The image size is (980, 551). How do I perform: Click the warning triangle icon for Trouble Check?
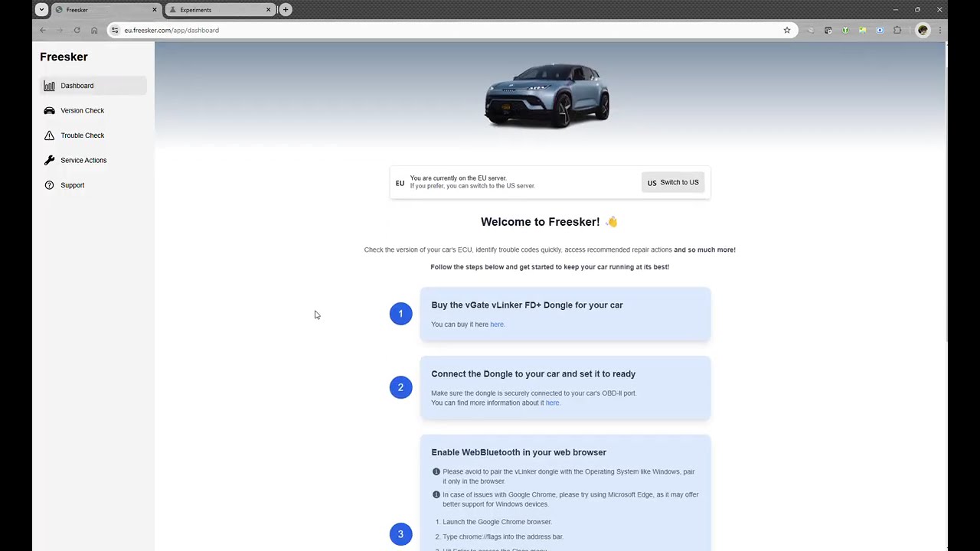49,135
